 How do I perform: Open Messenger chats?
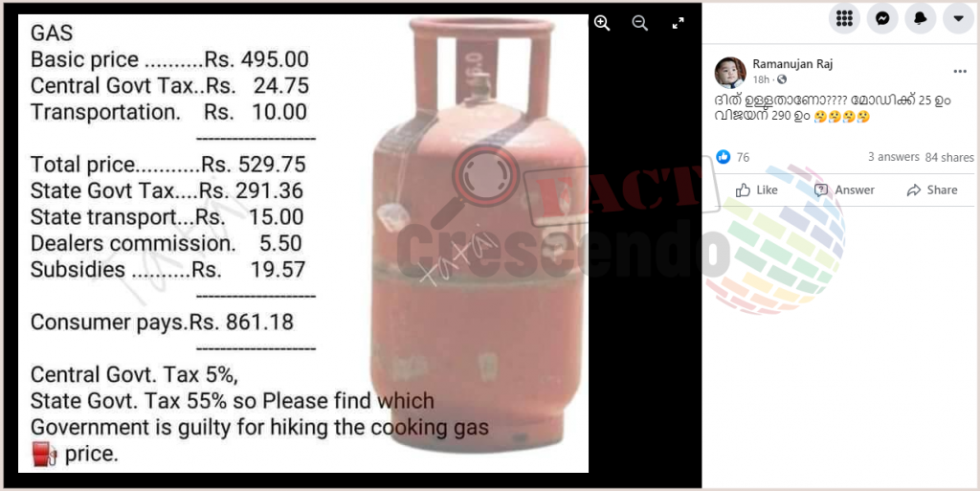pos(881,19)
